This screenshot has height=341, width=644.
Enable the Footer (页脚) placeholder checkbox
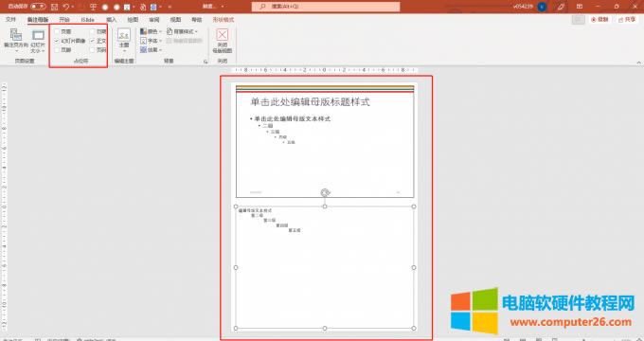57,49
